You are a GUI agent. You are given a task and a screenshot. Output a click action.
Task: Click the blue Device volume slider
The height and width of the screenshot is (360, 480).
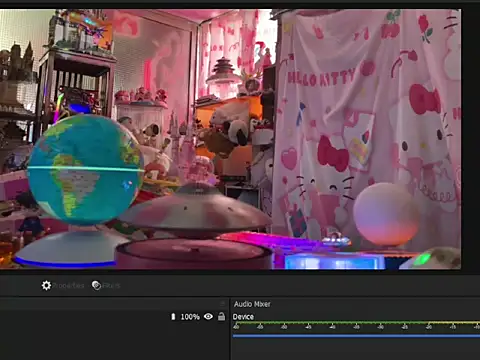coord(356,336)
